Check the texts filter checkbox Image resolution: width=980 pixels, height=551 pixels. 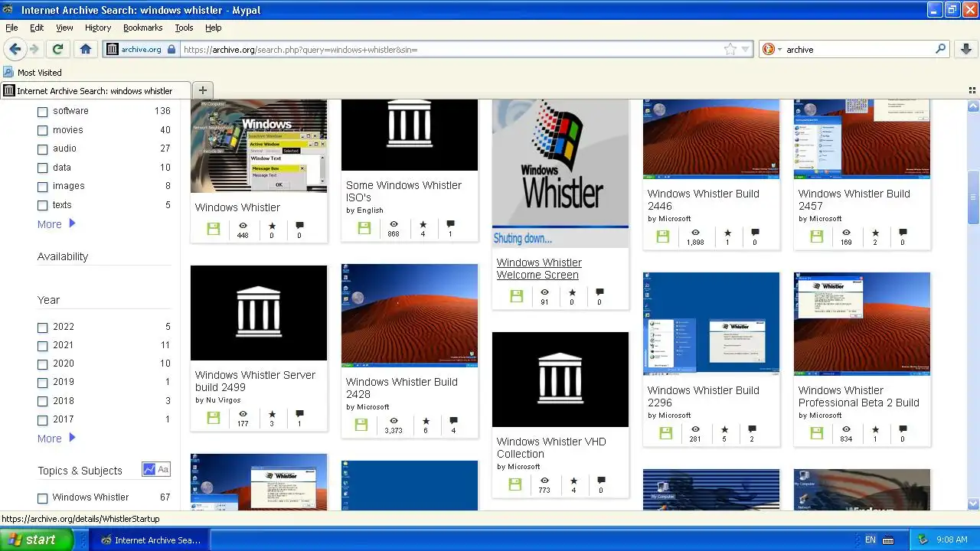click(43, 205)
